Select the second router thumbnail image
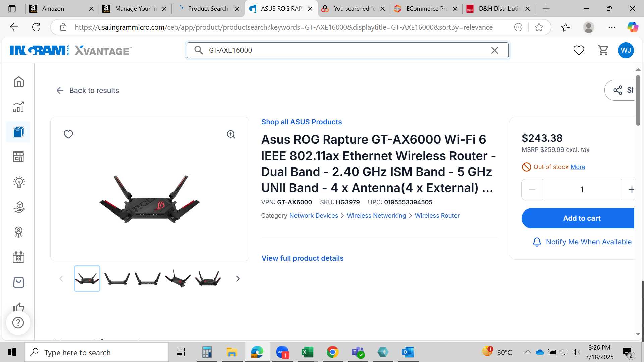 pyautogui.click(x=117, y=279)
